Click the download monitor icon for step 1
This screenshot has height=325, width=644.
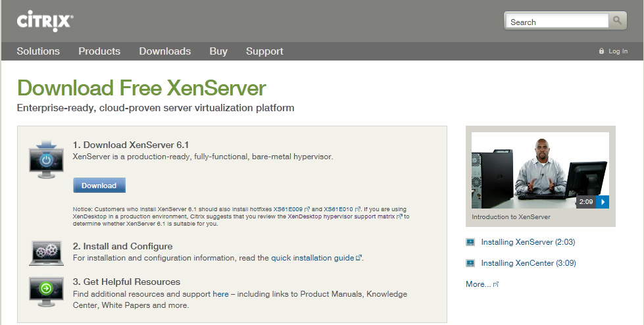[47, 159]
